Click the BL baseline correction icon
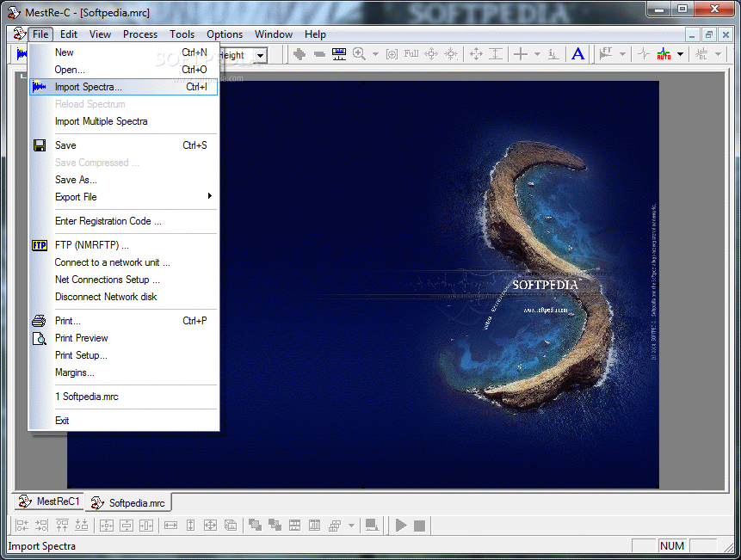This screenshot has height=560, width=741. [701, 54]
